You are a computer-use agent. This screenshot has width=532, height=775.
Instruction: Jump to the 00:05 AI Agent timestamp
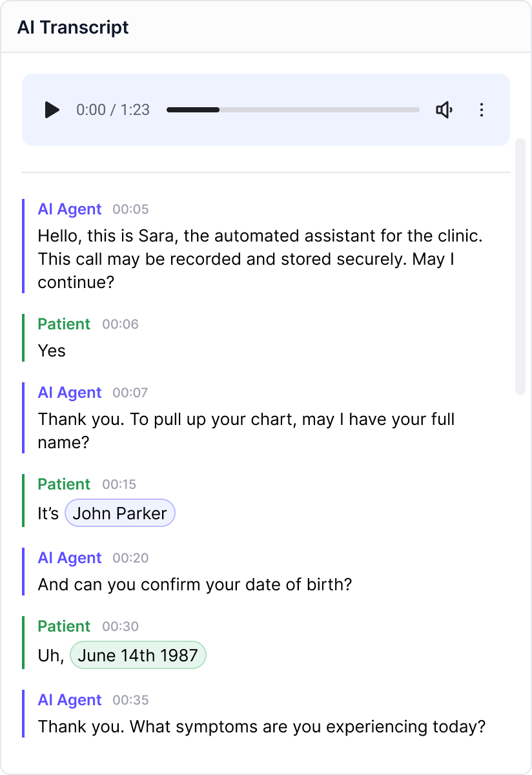[x=130, y=209]
